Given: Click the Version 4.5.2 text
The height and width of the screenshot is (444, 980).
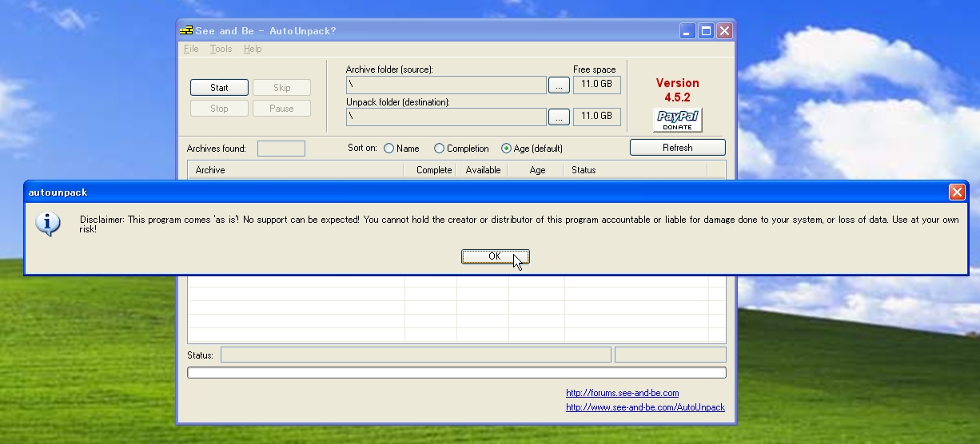Looking at the screenshot, I should [x=677, y=89].
